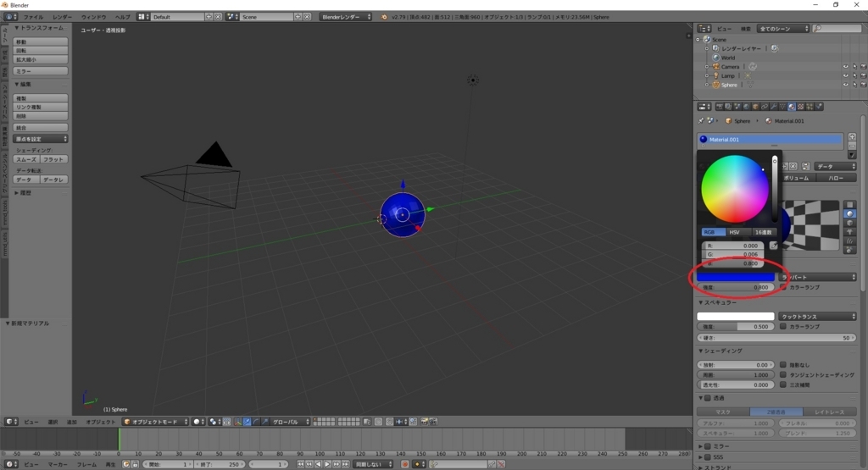Open the レンダー menu
Screen dimensions: 868x470
point(62,17)
